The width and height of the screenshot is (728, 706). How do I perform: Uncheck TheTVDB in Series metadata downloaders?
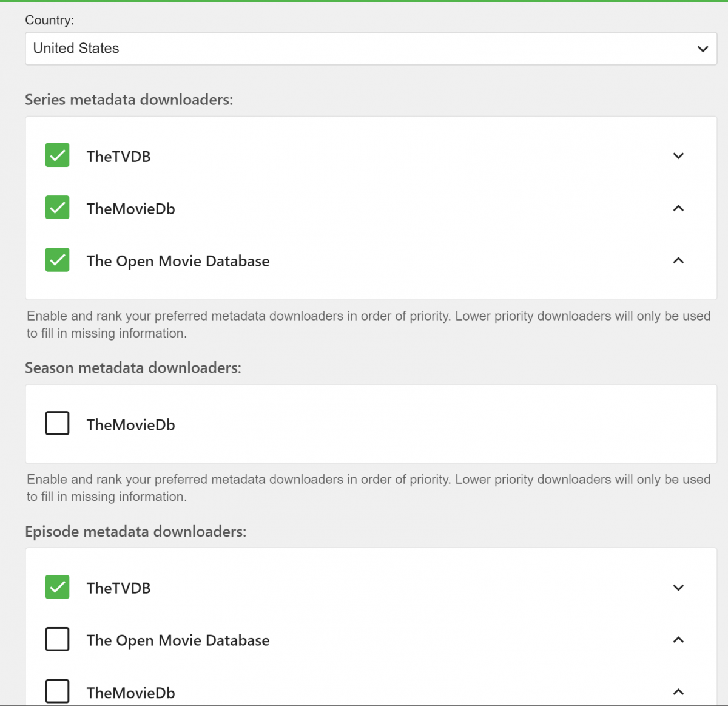[58, 155]
